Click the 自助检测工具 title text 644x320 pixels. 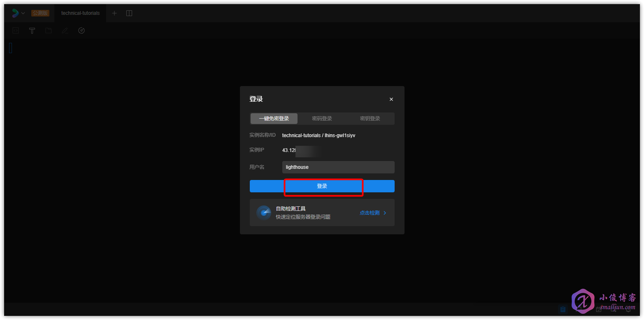coord(291,209)
